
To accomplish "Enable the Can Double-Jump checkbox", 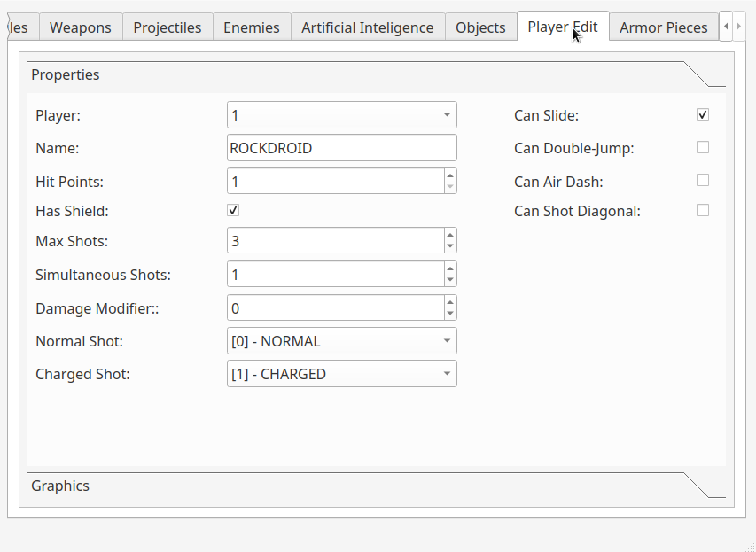I will coord(703,148).
